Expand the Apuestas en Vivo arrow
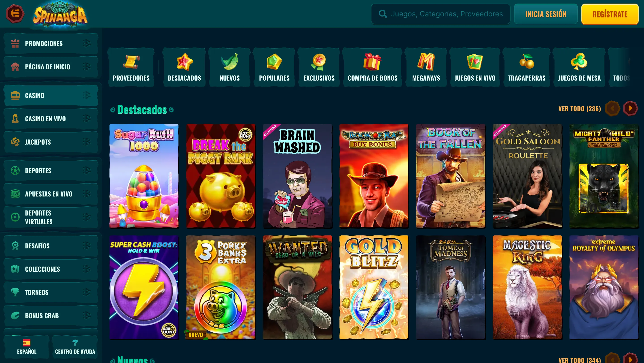 [x=87, y=194]
